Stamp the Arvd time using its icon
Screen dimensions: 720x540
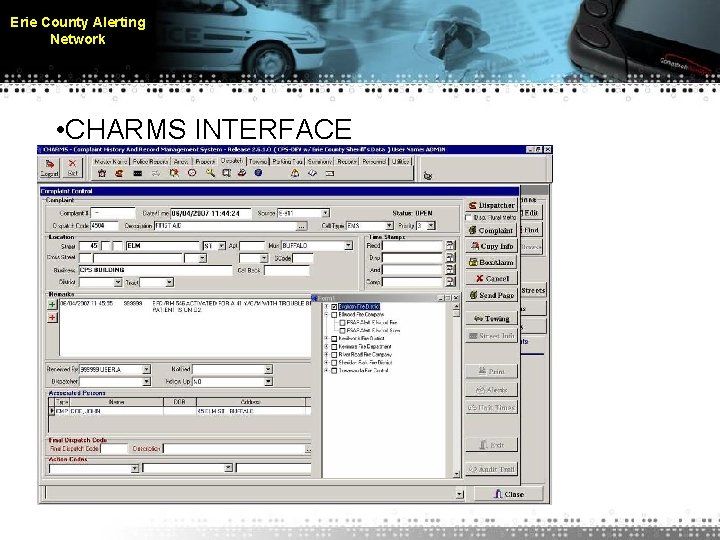(450, 270)
